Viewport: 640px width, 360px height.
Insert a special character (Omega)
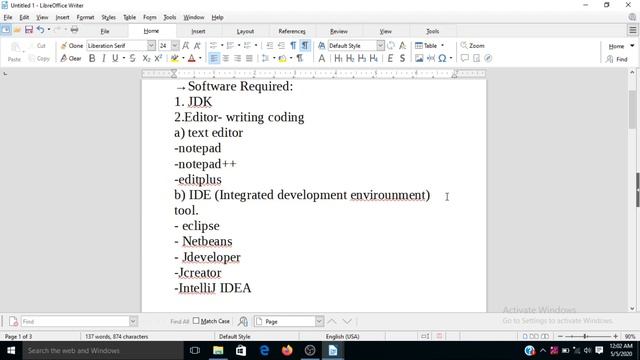442,58
